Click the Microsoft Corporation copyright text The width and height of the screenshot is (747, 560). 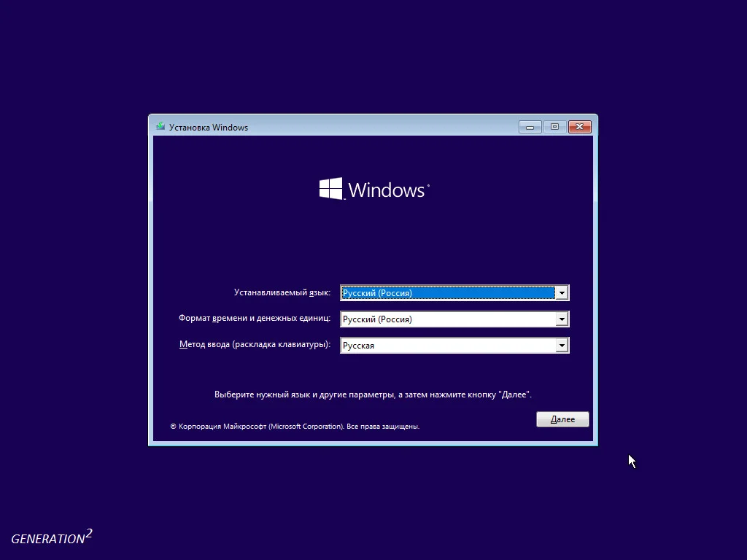[x=295, y=426]
